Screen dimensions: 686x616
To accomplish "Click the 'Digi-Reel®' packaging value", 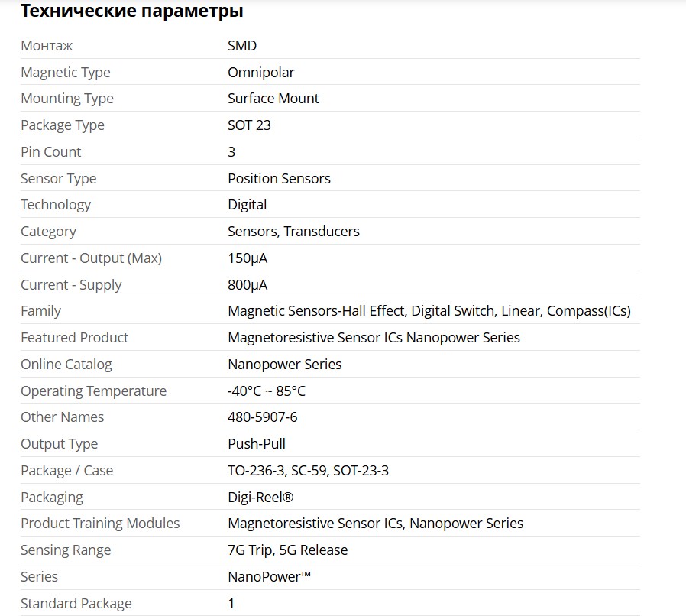I will click(x=260, y=498).
